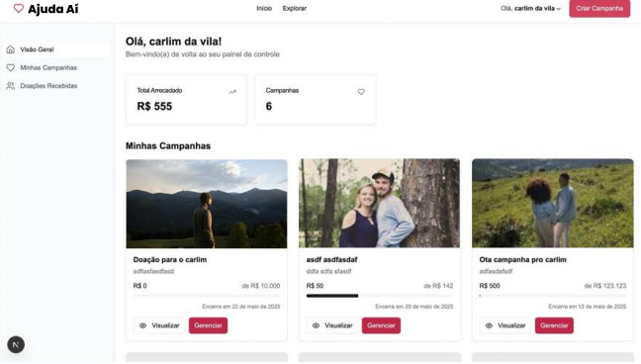The height and width of the screenshot is (364, 641).
Task: Click progress bar of asdf asdfasdaf campaign
Action: [380, 296]
